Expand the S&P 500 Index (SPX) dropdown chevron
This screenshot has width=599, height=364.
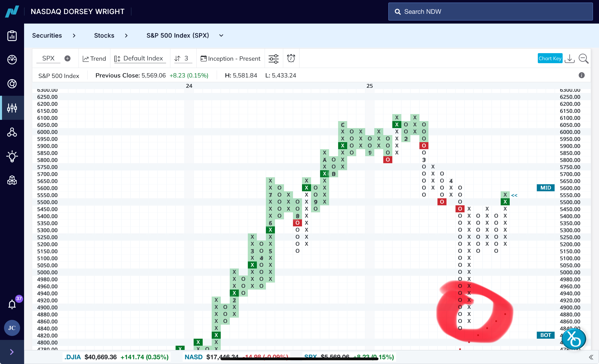click(221, 36)
